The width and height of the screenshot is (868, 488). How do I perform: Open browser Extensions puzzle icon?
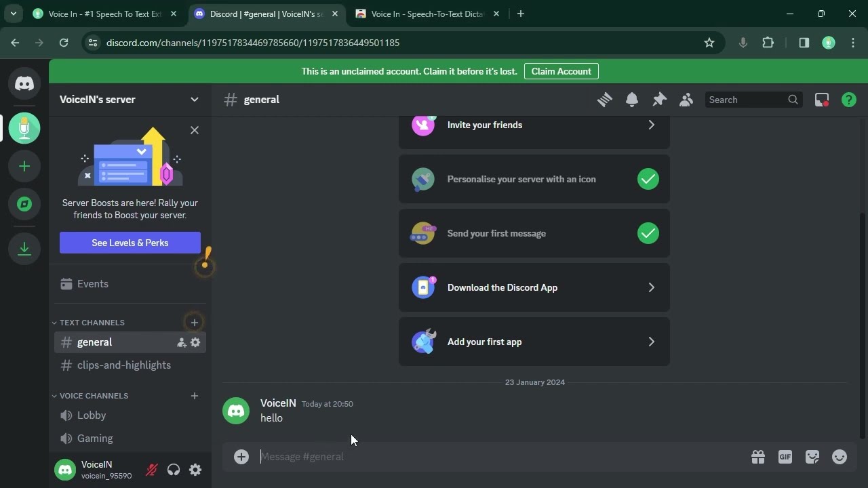click(x=768, y=43)
